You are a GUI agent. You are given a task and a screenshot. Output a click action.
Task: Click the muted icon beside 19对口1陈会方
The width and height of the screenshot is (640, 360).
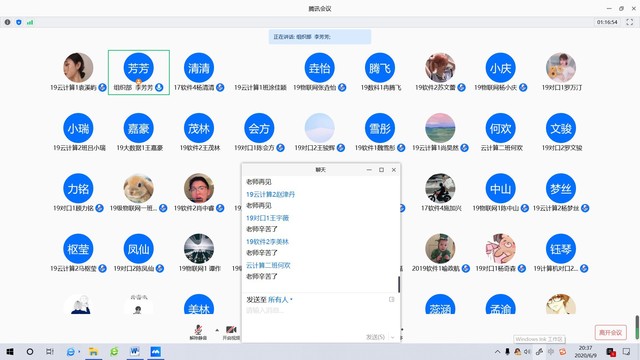coord(280,148)
